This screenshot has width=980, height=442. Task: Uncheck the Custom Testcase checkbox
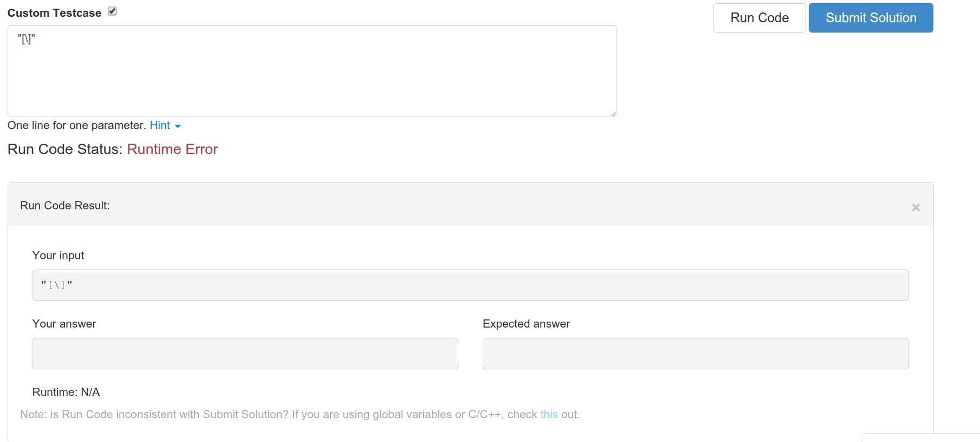pyautogui.click(x=112, y=11)
